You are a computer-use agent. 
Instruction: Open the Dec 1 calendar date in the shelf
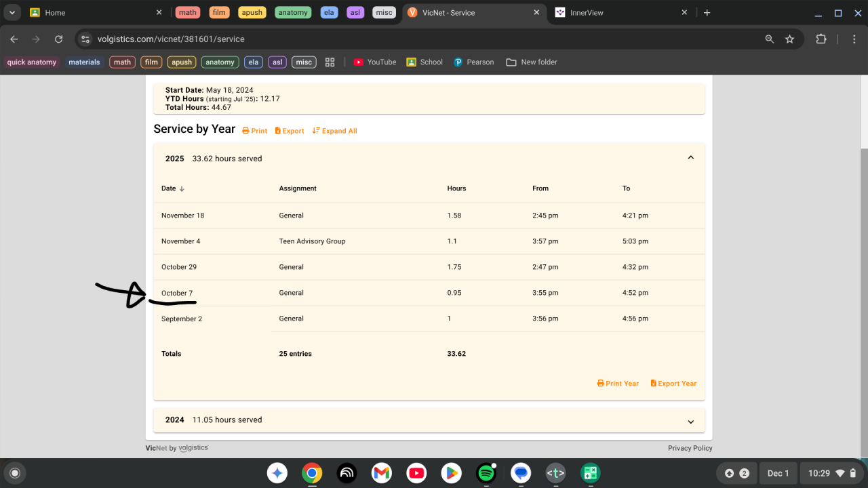[x=778, y=473]
